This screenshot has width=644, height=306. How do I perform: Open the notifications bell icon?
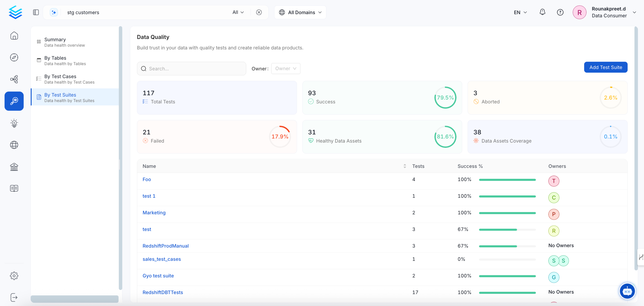(542, 12)
